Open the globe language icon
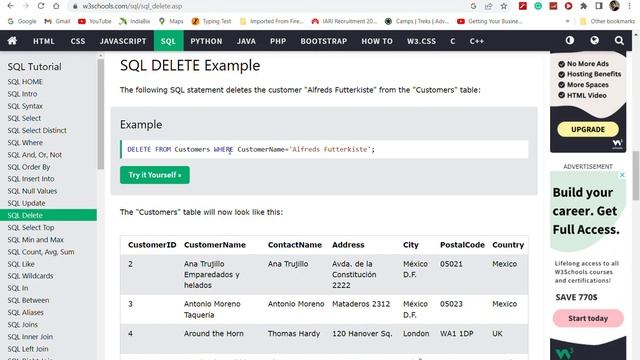 pos(595,40)
